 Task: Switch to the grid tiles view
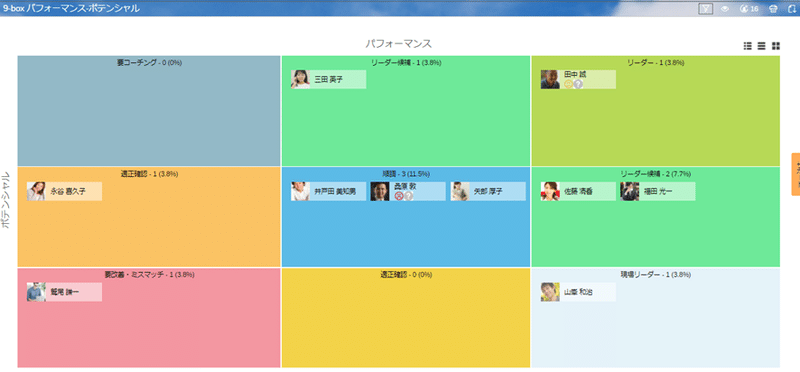click(776, 46)
